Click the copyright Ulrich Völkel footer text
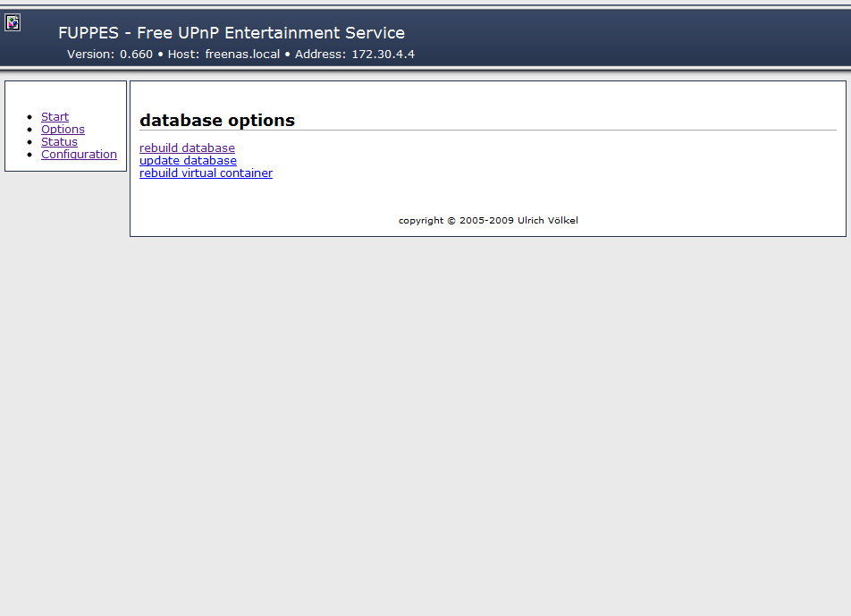851x616 pixels. pyautogui.click(x=488, y=220)
